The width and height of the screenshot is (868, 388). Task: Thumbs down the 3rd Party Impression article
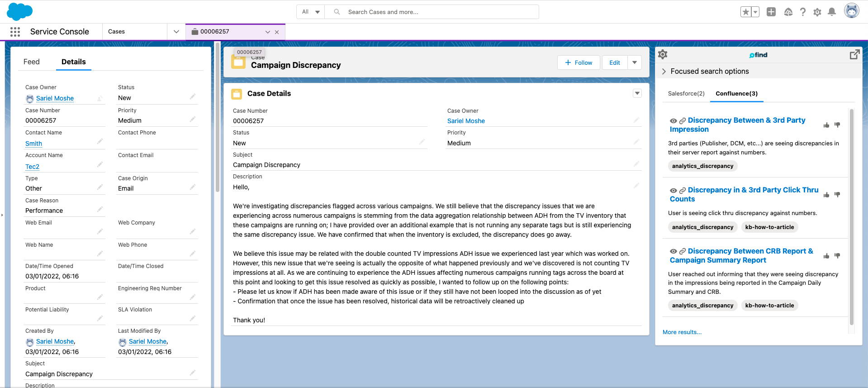[x=837, y=125]
